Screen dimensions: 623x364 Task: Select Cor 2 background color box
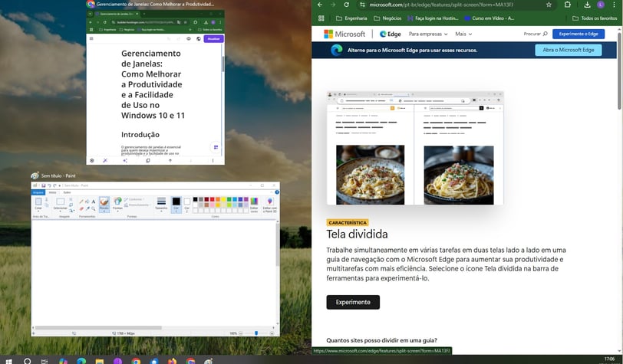186,204
